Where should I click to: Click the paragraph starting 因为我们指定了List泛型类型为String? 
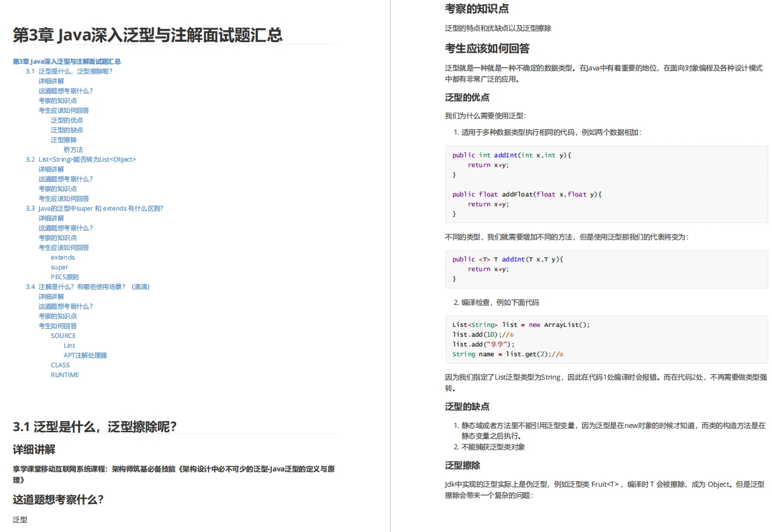[606, 383]
